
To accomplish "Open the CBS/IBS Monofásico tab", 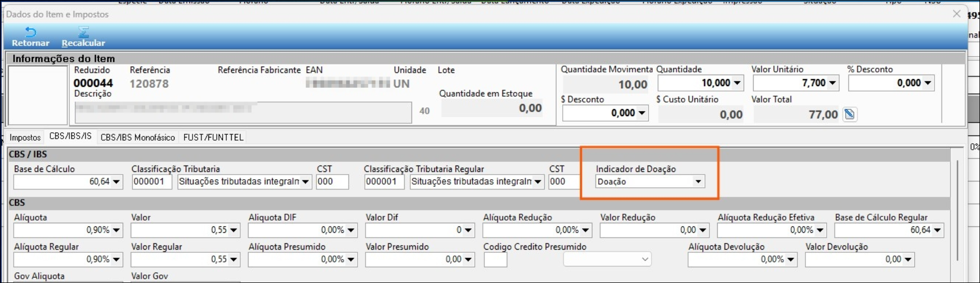I will pos(138,138).
